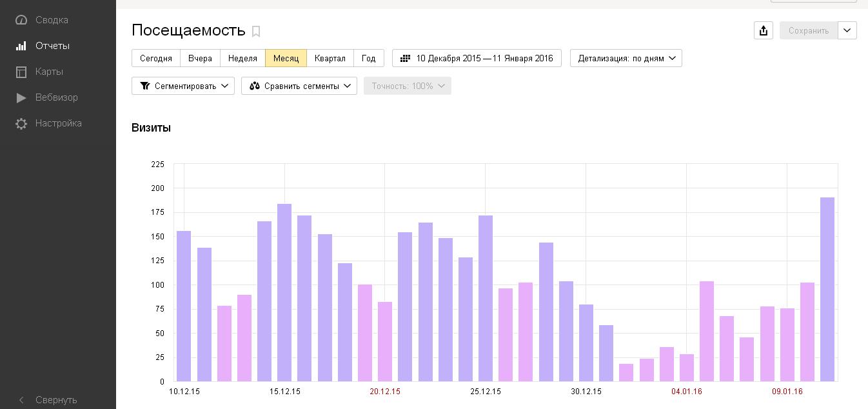Open the Карты section icon
This screenshot has height=409, width=868.
21,72
